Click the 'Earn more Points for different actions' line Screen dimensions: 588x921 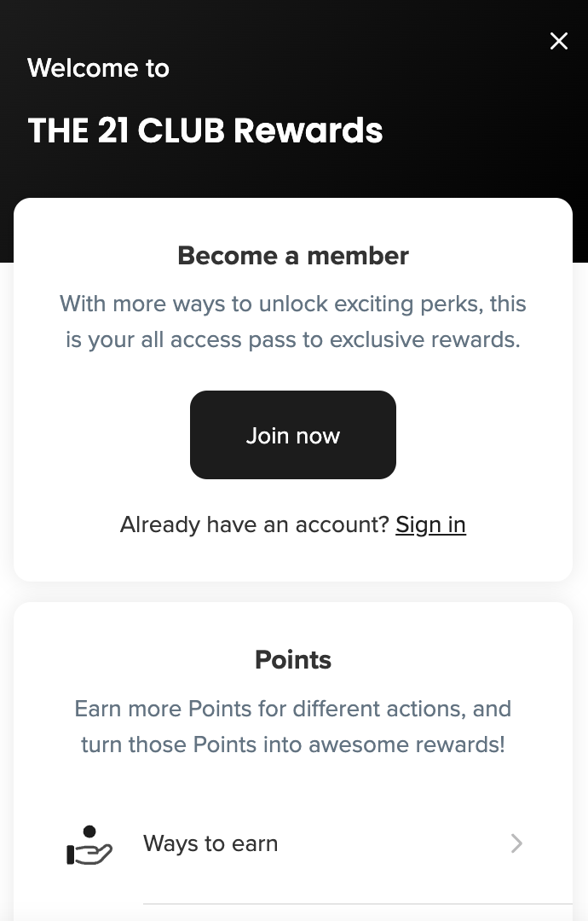point(293,709)
